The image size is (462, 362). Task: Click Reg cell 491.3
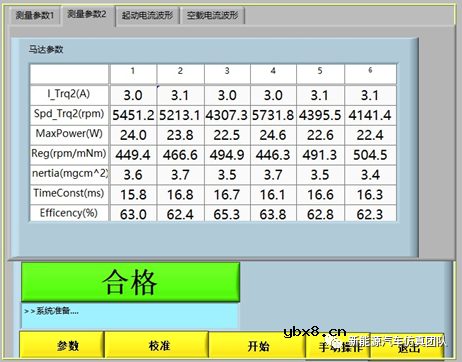click(320, 155)
